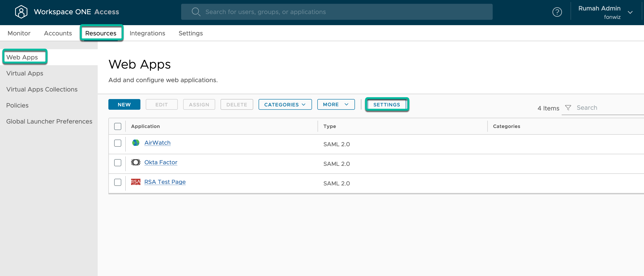Click the search magnifier icon
The image size is (644, 276).
tap(196, 12)
